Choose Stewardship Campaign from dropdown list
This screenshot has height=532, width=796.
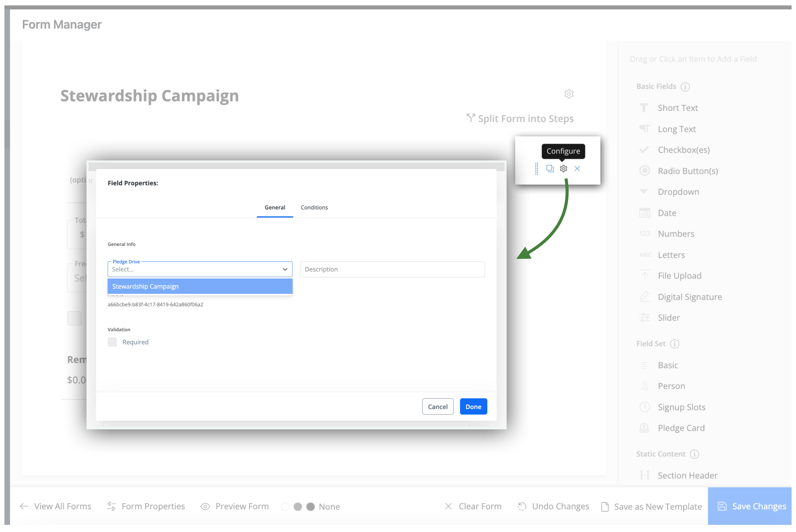pos(200,286)
